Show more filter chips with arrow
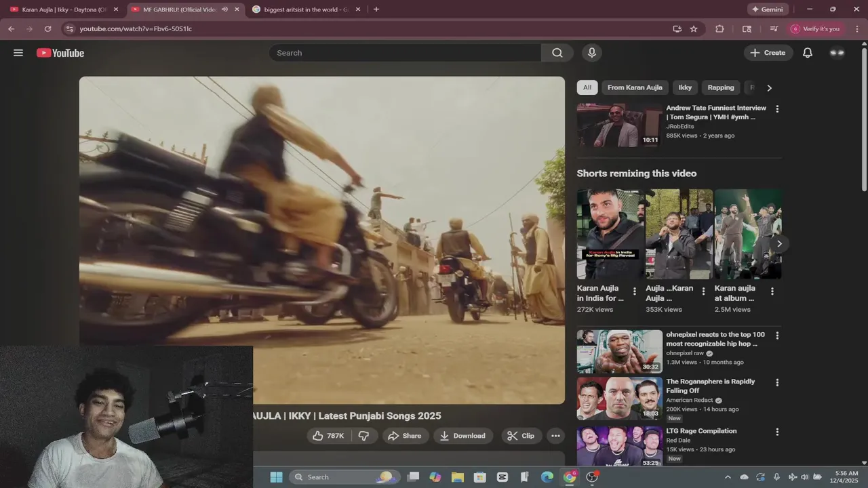 point(769,88)
